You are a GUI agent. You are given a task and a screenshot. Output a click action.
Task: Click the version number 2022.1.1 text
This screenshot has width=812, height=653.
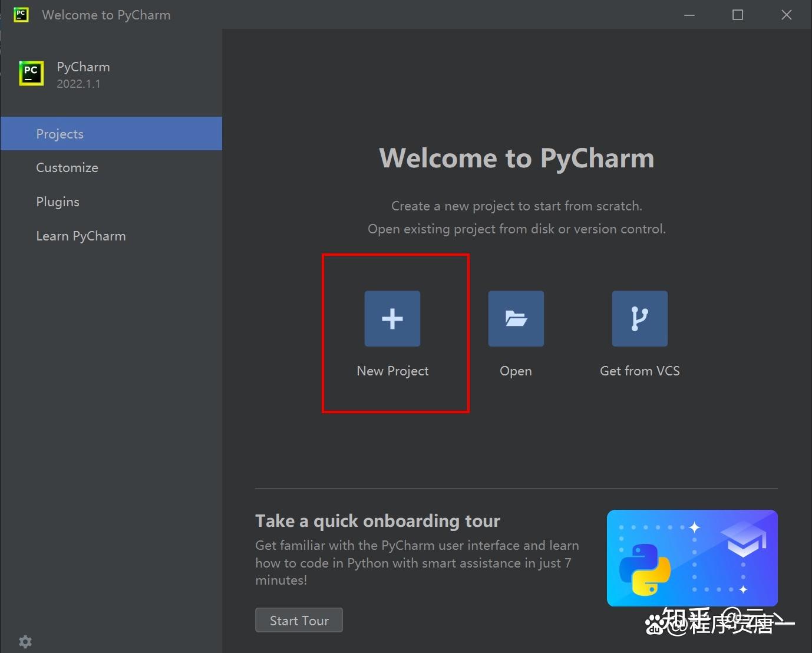79,84
